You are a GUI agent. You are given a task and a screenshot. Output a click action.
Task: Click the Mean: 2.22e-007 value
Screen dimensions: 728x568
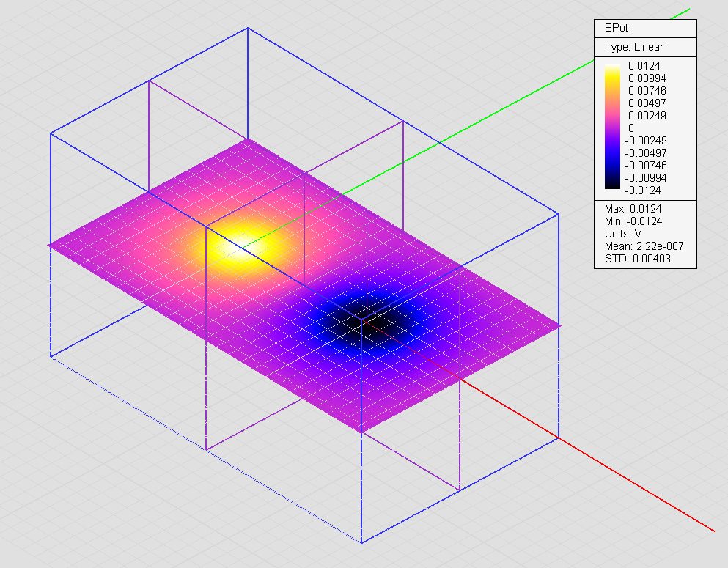point(643,246)
